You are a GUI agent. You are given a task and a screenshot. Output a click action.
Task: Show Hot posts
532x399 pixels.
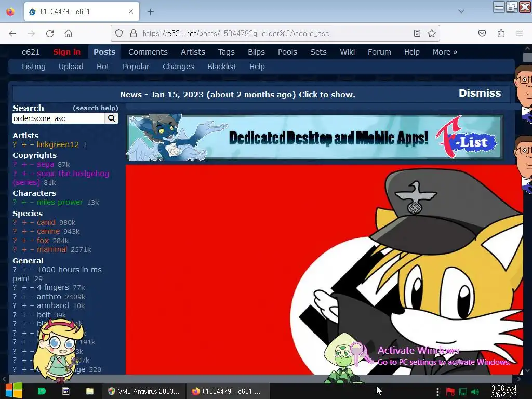103,66
